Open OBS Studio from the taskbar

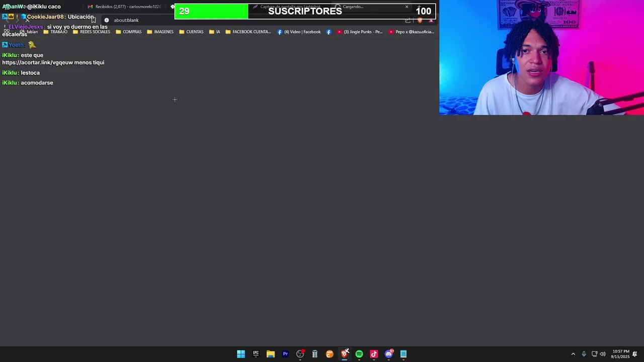coord(300,354)
